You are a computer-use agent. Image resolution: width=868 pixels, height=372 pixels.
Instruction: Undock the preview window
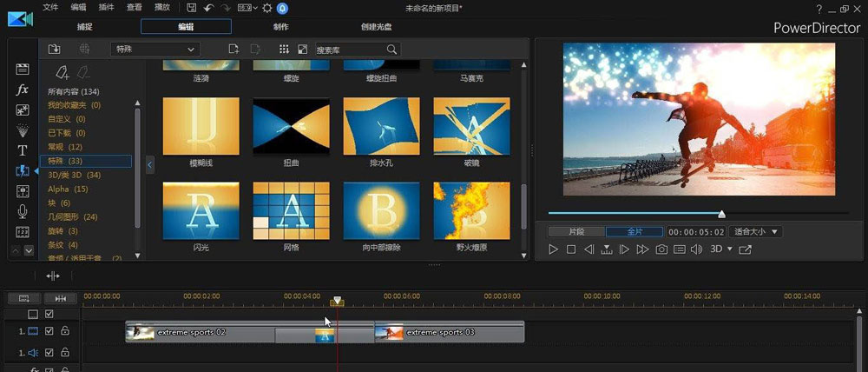(x=745, y=249)
